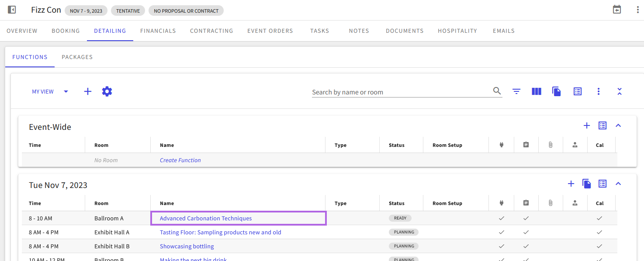Open Tue Nov 7 list view icon
Image resolution: width=644 pixels, height=261 pixels.
pos(602,184)
